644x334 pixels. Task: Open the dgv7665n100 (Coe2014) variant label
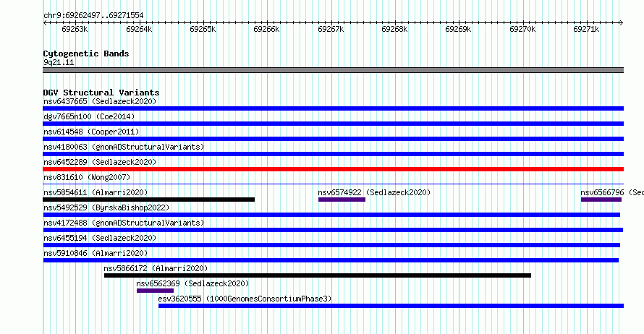click(x=89, y=116)
